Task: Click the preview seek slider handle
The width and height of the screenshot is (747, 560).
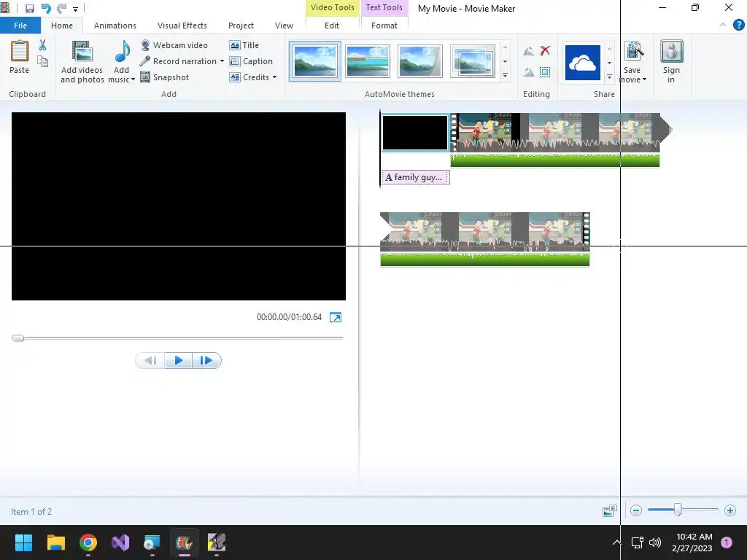Action: [18, 338]
